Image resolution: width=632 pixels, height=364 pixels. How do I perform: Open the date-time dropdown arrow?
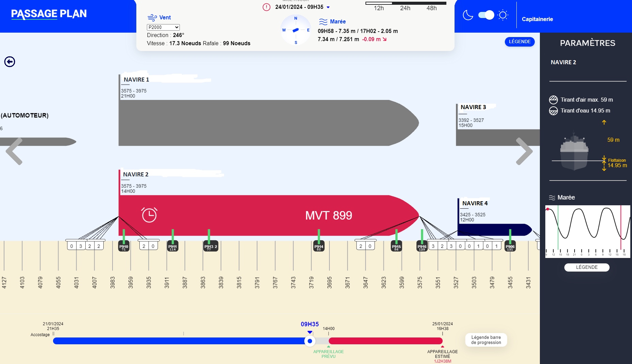[328, 7]
